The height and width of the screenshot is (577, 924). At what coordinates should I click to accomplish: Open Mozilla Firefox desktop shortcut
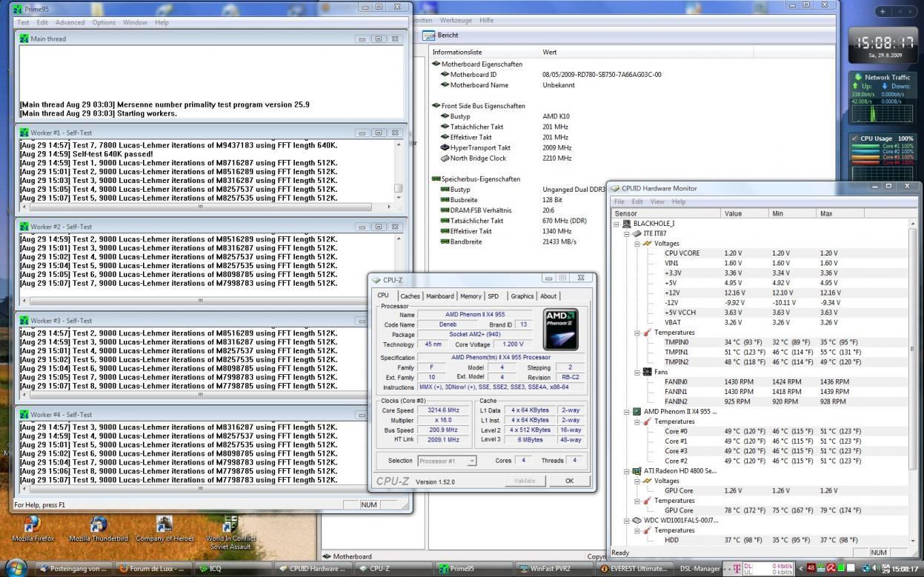click(33, 529)
